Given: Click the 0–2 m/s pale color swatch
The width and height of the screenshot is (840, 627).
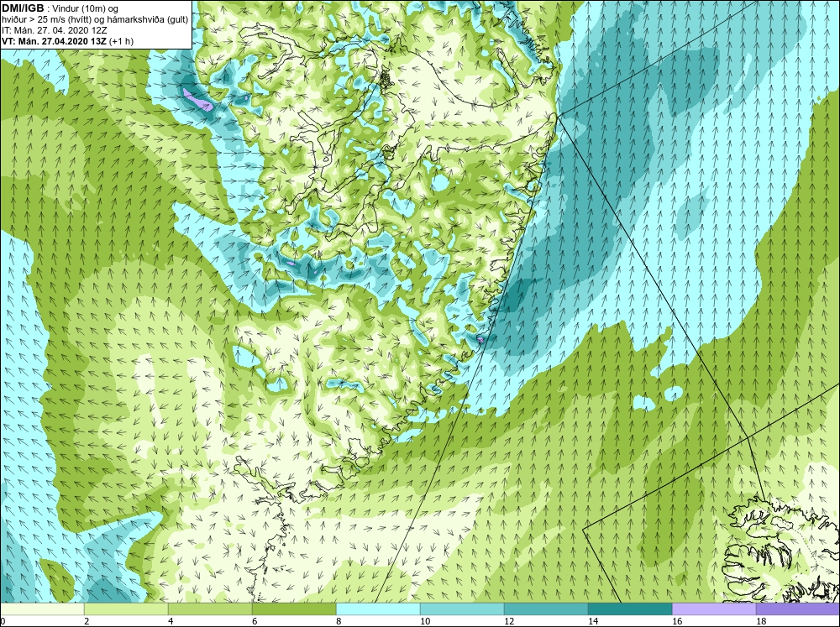Looking at the screenshot, I should tap(42, 609).
